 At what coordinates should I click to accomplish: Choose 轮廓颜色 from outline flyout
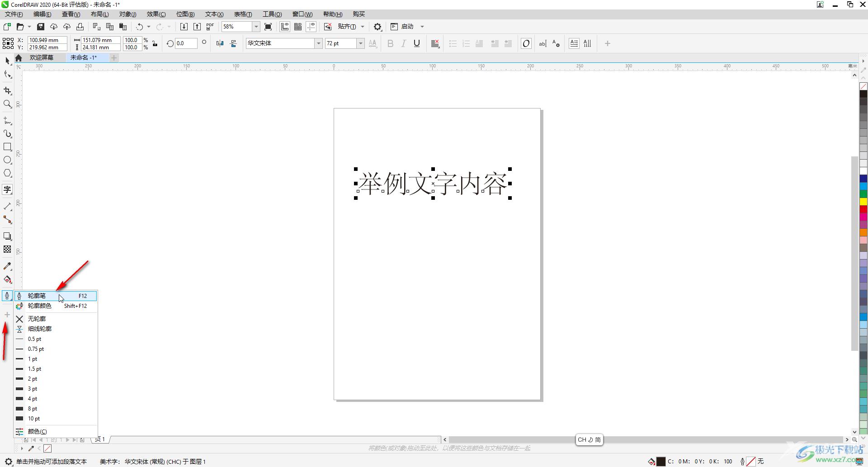pyautogui.click(x=56, y=306)
